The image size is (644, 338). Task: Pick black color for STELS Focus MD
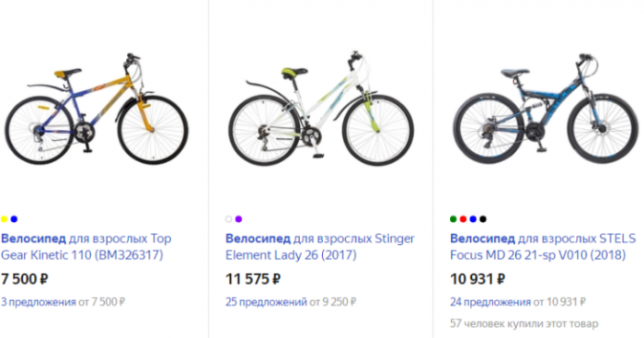(483, 219)
